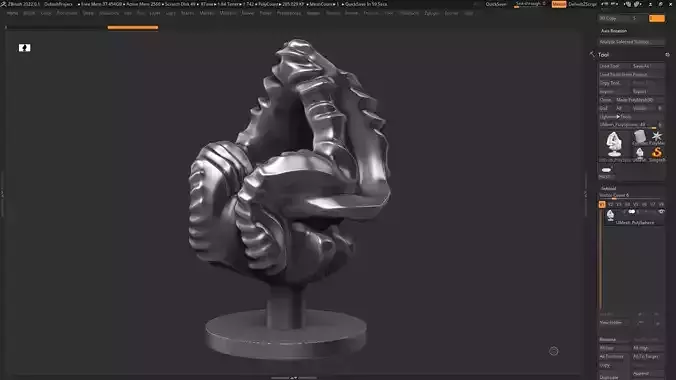Adjust the Visible Count slider
This screenshot has width=676, height=380.
631,195
